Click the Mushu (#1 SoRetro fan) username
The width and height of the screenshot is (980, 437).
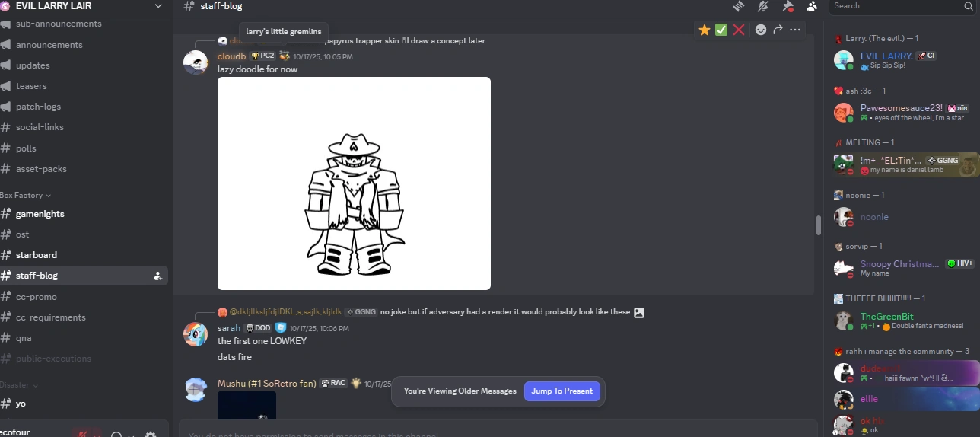[x=267, y=384]
